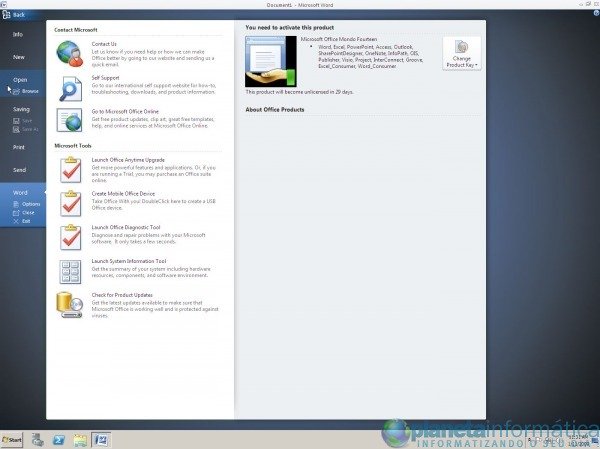
Task: Click the Options document icon under Word
Action: (16, 204)
